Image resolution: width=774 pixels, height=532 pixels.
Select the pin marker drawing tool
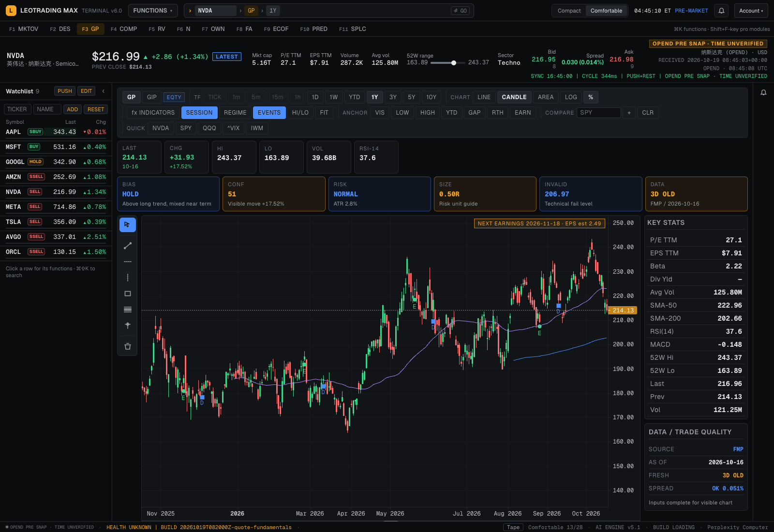[x=128, y=325]
